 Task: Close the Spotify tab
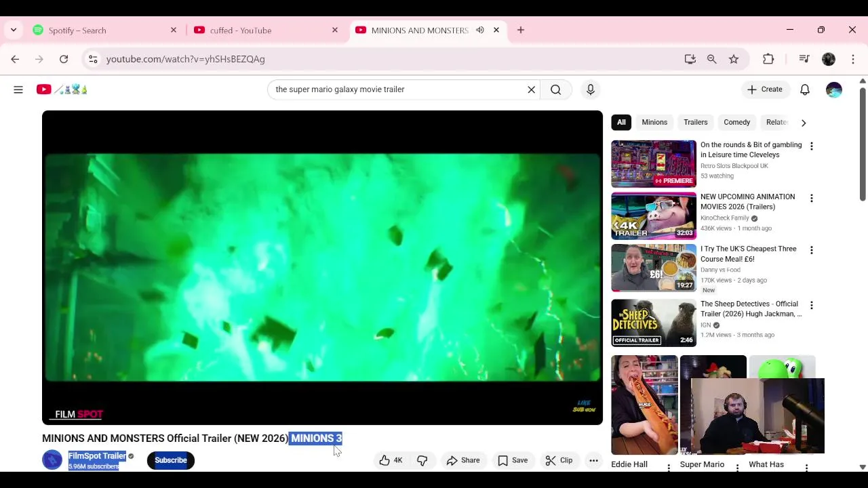pos(174,30)
